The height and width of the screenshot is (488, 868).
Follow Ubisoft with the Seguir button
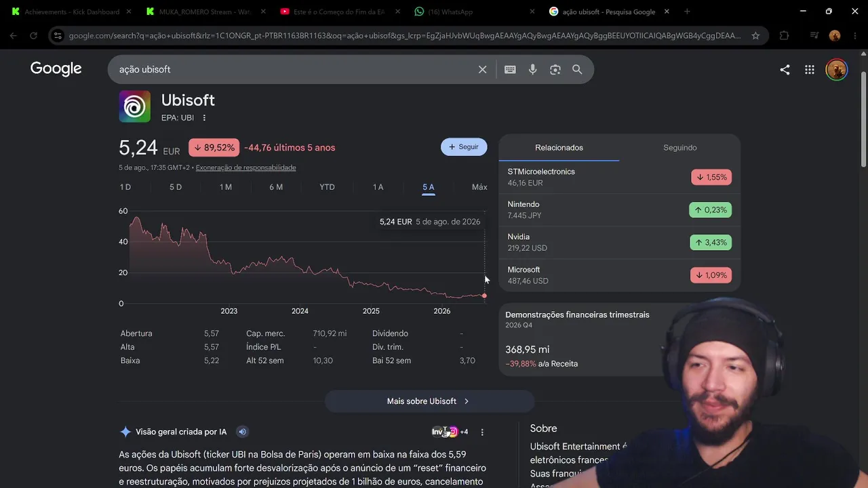464,147
